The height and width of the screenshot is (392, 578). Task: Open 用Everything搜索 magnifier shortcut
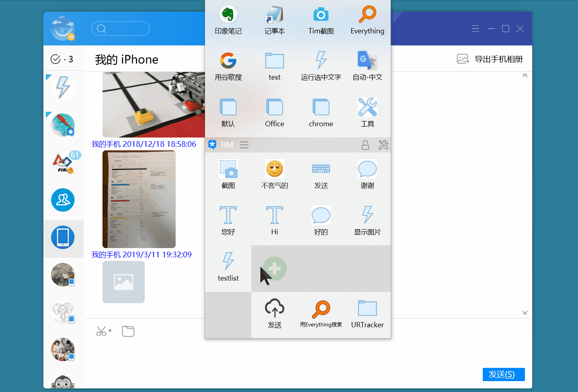321,309
